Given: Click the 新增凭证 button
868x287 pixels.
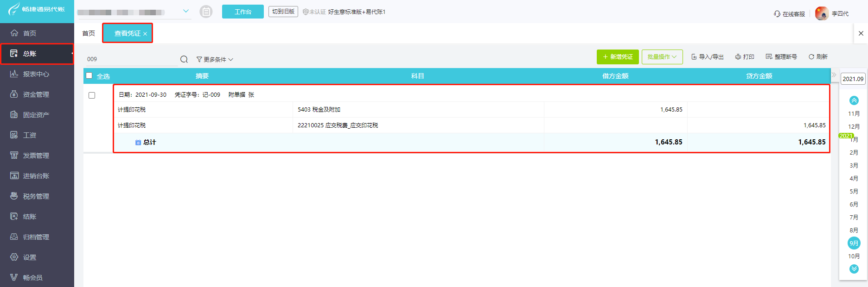Looking at the screenshot, I should coord(618,57).
